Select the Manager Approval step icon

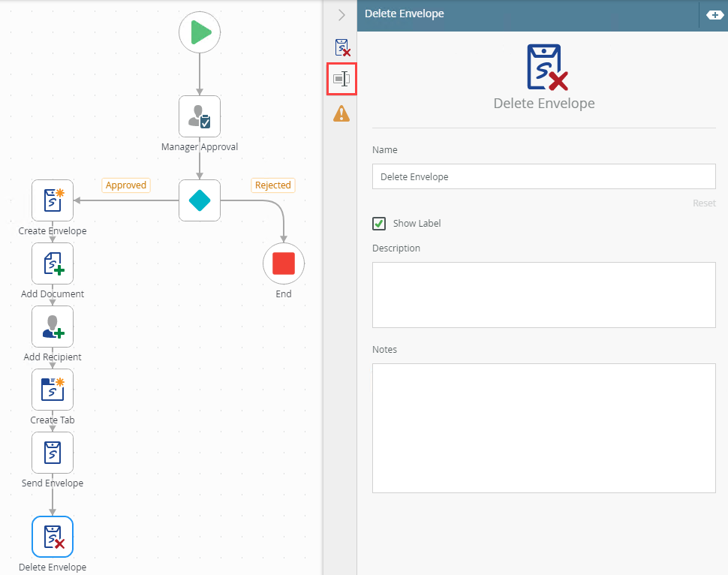click(200, 116)
